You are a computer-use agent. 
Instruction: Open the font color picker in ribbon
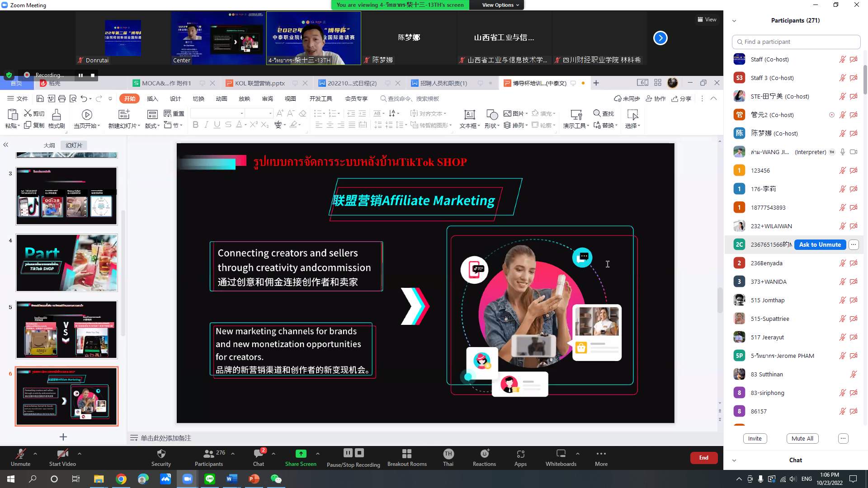coord(241,125)
